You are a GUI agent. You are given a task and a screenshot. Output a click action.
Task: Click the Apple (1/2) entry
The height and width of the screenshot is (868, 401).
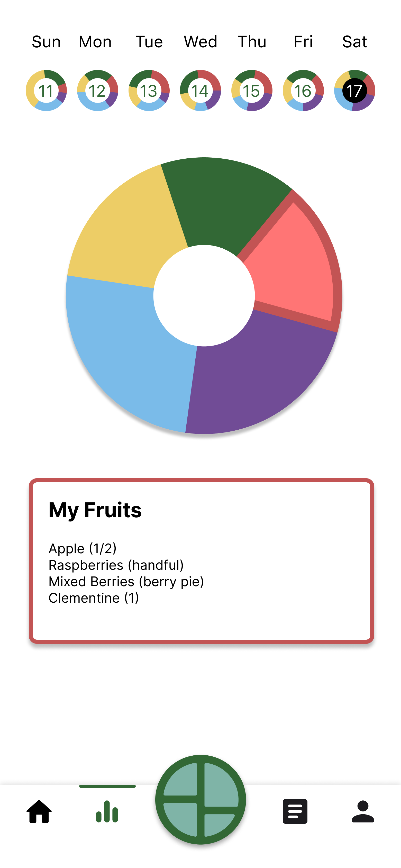click(x=83, y=549)
